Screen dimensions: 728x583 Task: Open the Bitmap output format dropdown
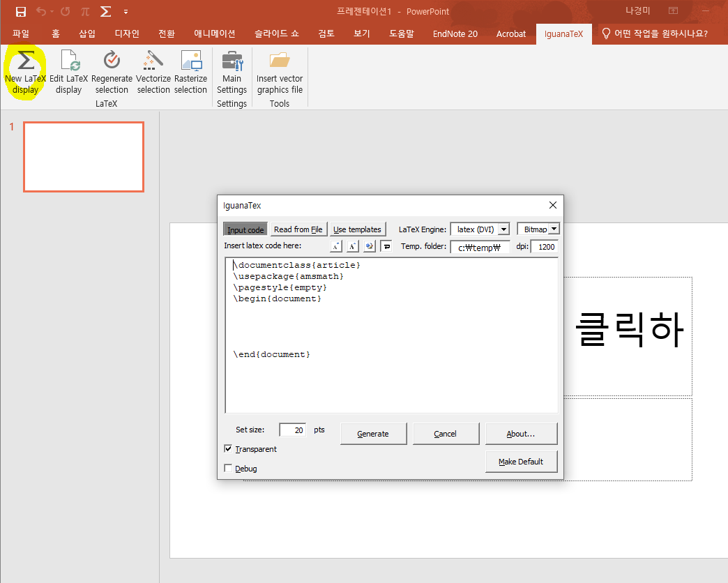point(554,229)
